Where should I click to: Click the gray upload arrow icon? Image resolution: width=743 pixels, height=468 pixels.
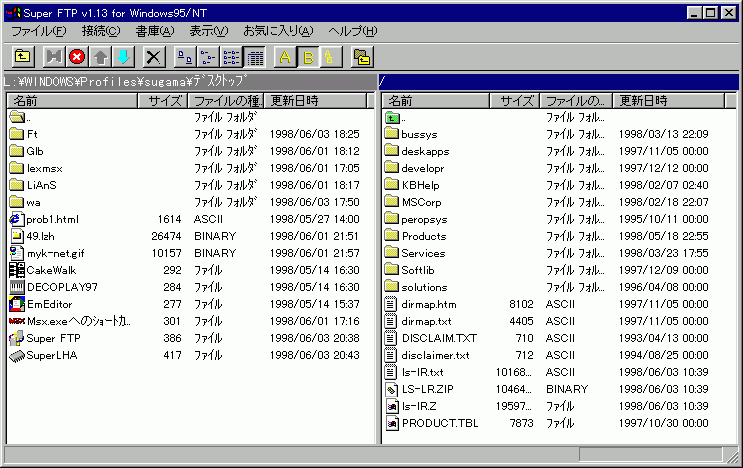(100, 57)
